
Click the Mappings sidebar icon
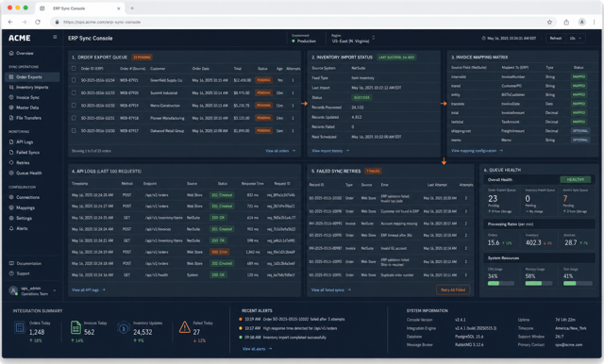[x=11, y=207]
